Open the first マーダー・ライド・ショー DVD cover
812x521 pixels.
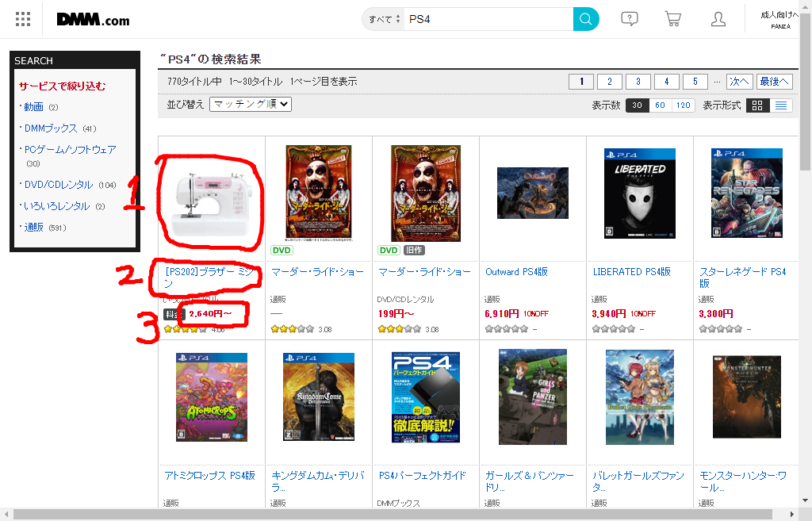(319, 193)
